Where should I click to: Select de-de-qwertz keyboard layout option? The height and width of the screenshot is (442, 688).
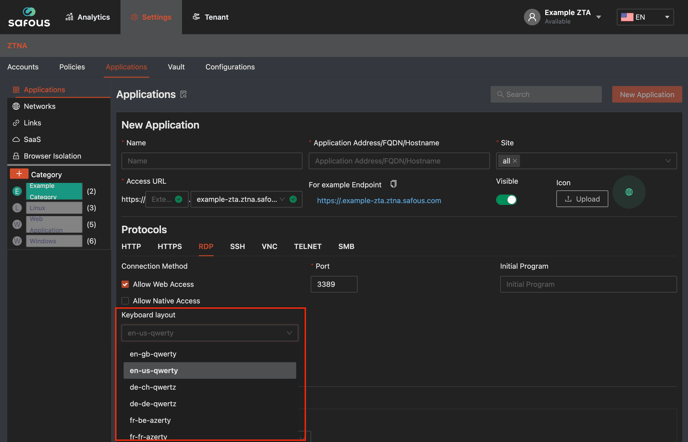pos(153,404)
